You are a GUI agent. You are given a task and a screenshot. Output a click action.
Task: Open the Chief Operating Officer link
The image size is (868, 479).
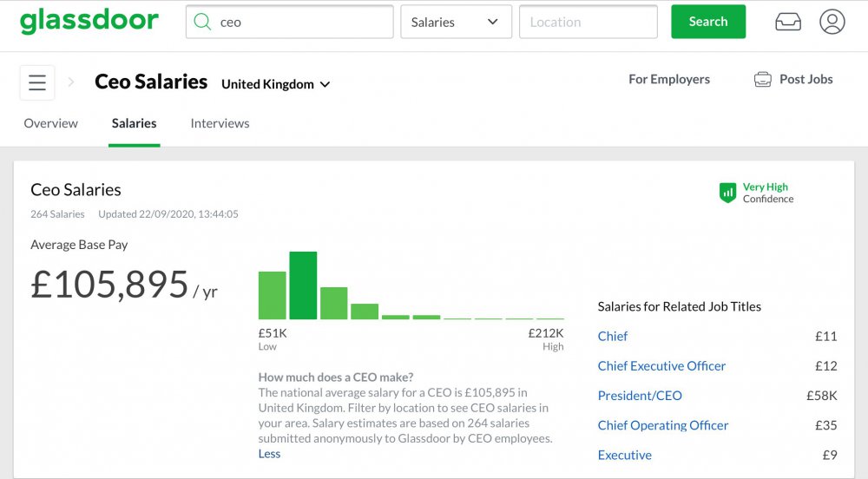coord(662,425)
